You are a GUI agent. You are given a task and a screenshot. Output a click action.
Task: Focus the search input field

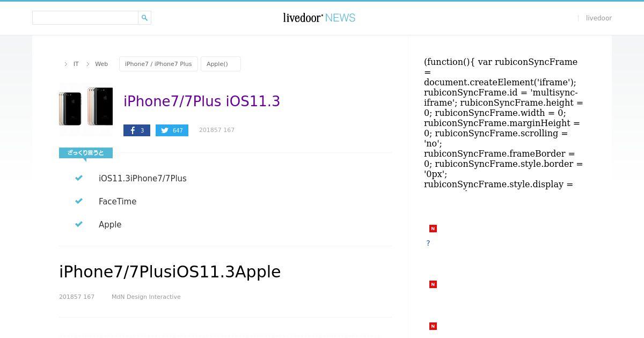85,18
